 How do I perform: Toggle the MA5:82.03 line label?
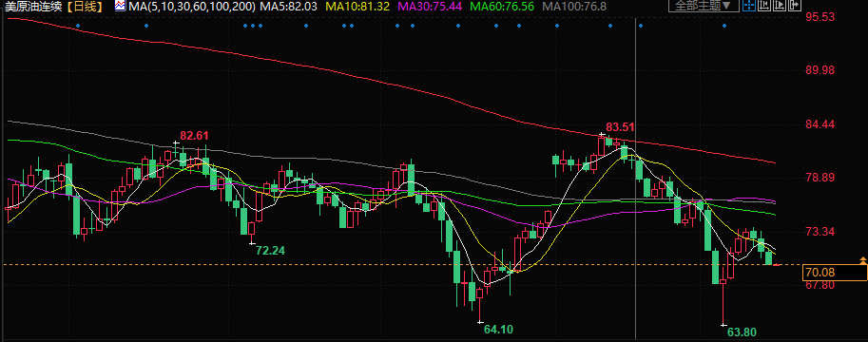pos(288,7)
